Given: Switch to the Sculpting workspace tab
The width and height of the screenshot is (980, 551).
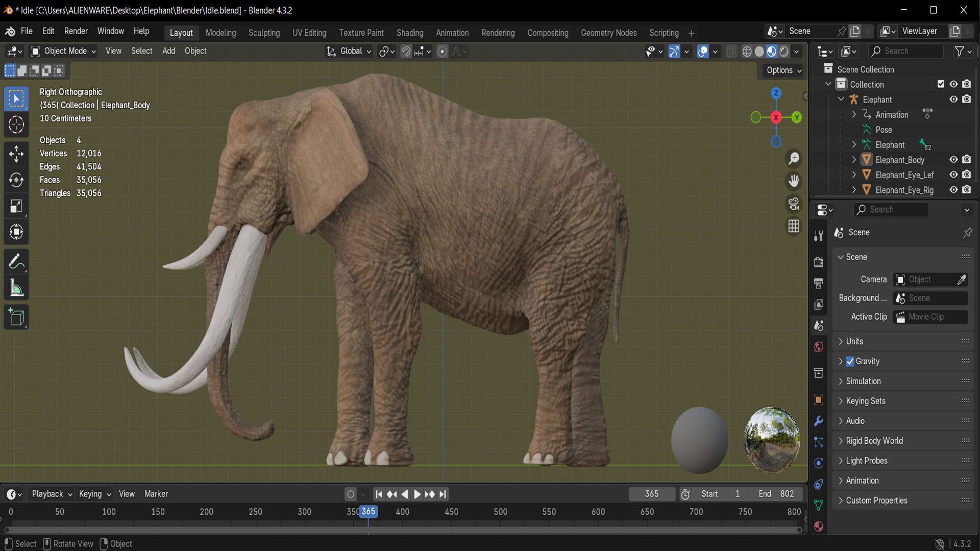Looking at the screenshot, I should pos(264,33).
